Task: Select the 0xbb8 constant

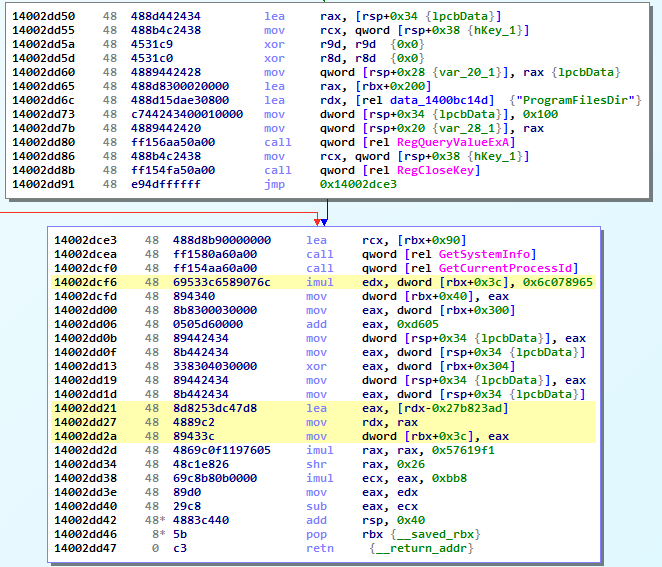Action: 449,478
